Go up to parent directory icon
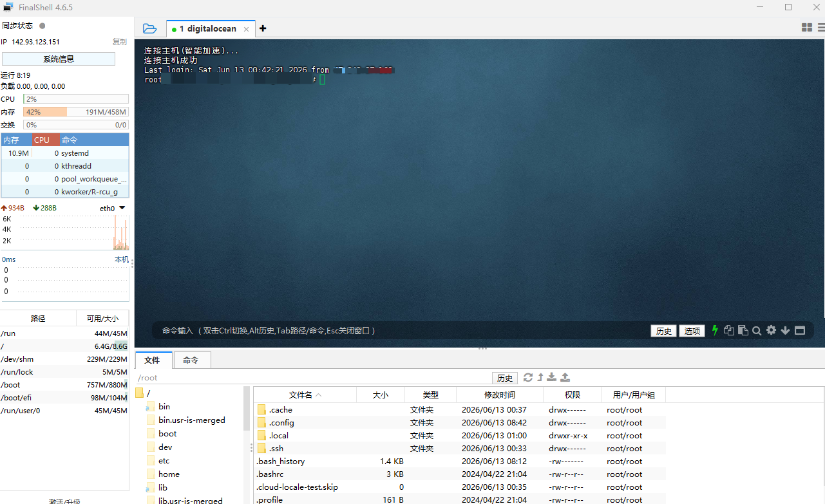This screenshot has height=504, width=825. coord(540,377)
